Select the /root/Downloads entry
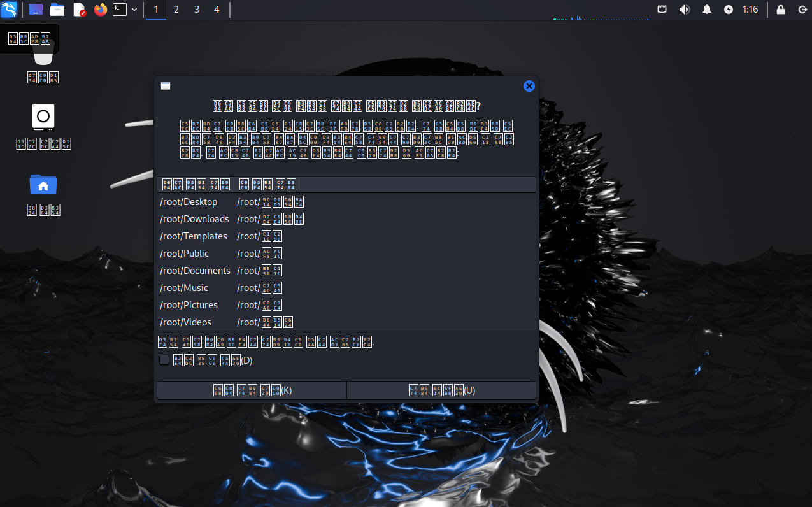The image size is (812, 507). (194, 219)
